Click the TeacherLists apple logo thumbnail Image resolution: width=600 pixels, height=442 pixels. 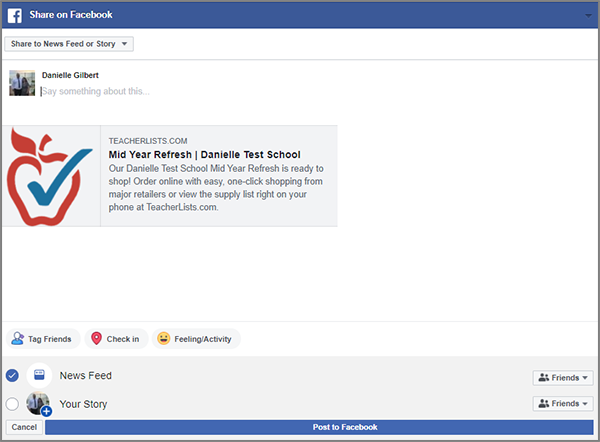[51, 176]
